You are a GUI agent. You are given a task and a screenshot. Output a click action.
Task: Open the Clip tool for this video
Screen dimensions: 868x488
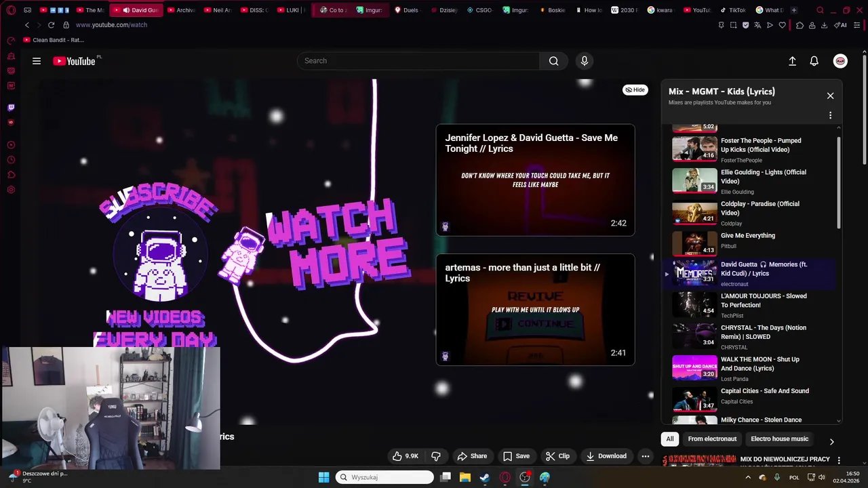pos(558,456)
